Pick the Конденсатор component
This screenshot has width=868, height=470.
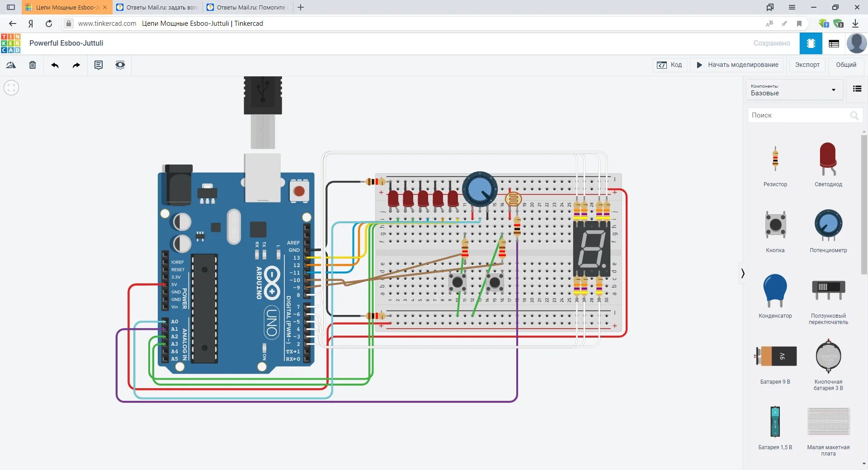(x=775, y=296)
